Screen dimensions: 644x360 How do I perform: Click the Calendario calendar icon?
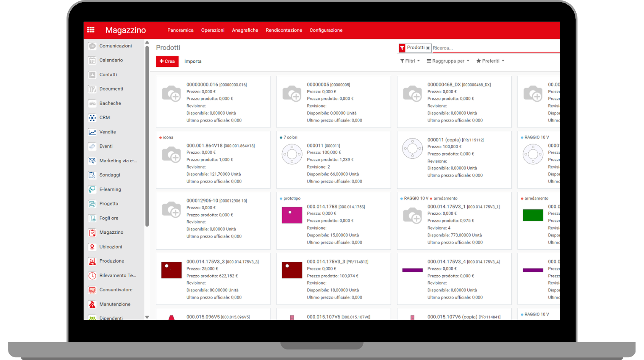[92, 60]
